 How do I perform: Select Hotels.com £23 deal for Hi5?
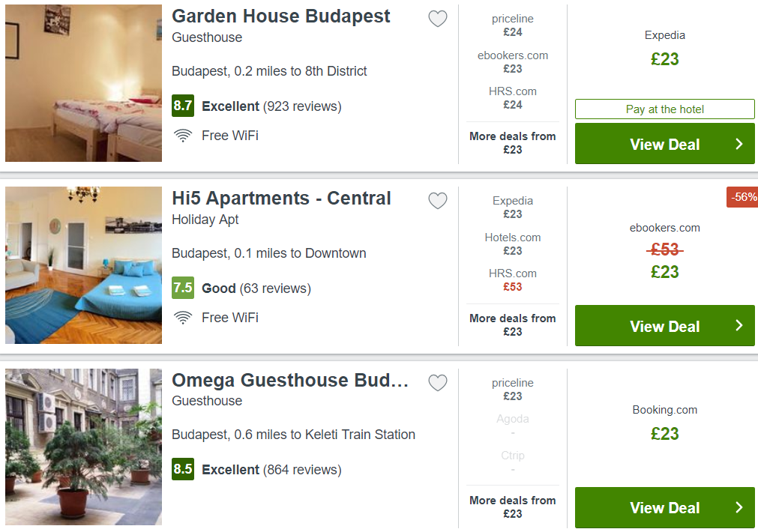coord(512,244)
